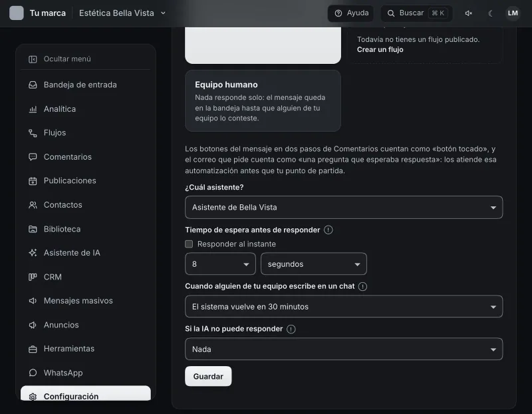Show info for equipo escribe en un chat
The image size is (532, 414).
[x=362, y=286]
